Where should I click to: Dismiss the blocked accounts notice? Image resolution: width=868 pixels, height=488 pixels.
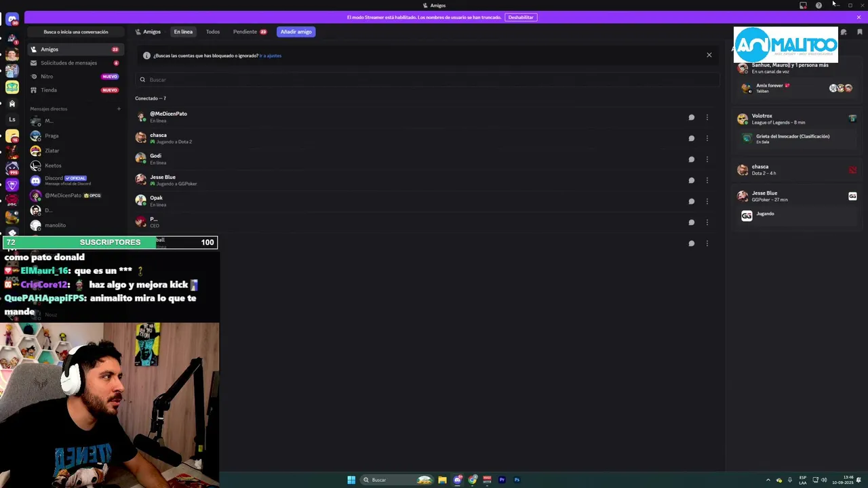[709, 55]
